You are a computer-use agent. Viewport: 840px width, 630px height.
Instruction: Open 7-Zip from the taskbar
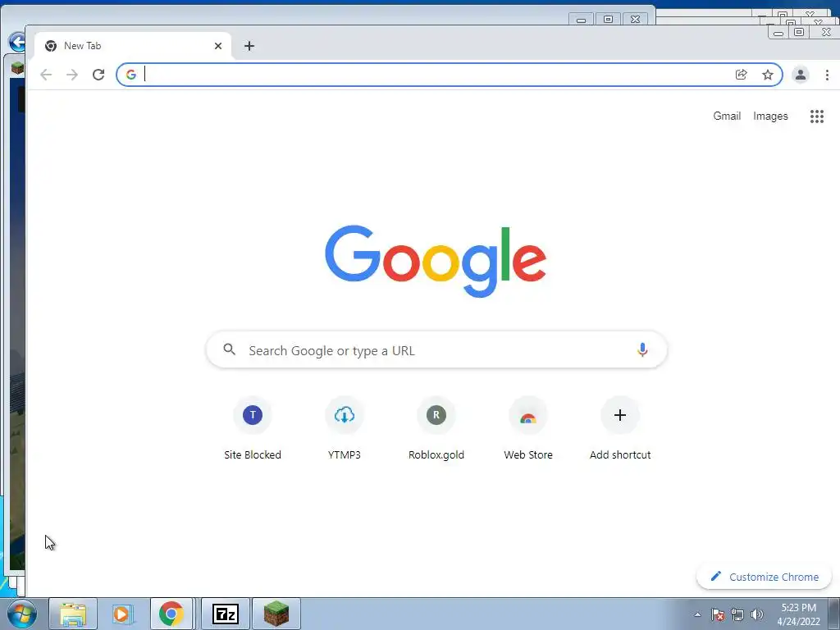(x=226, y=614)
